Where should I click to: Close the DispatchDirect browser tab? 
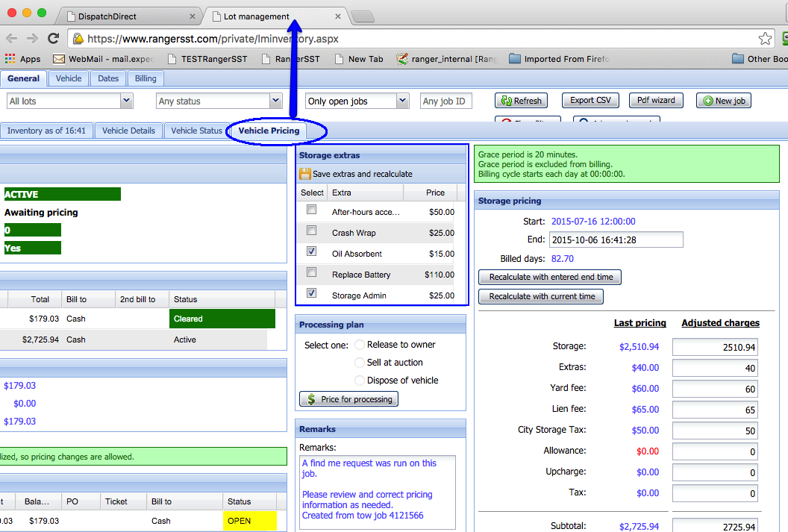193,16
